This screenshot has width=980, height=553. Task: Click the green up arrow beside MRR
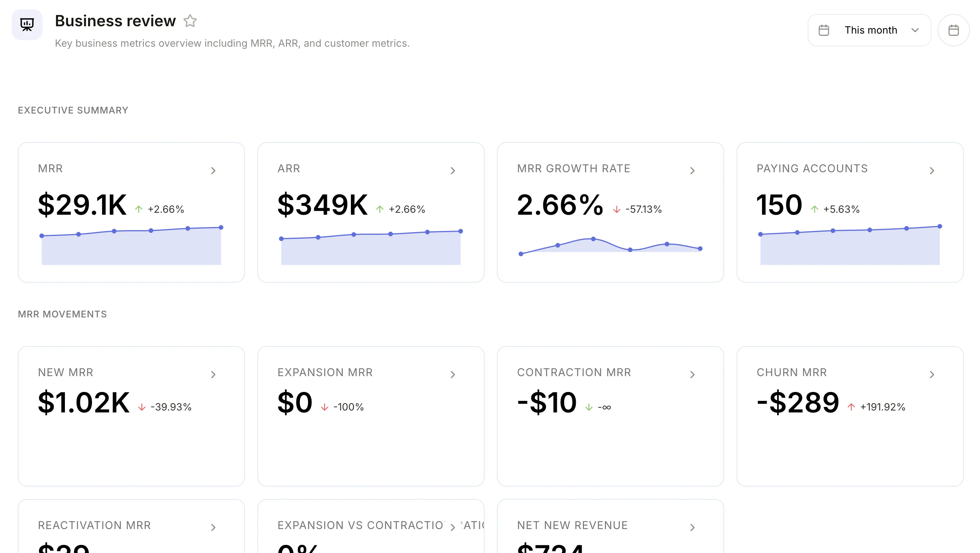coord(139,209)
